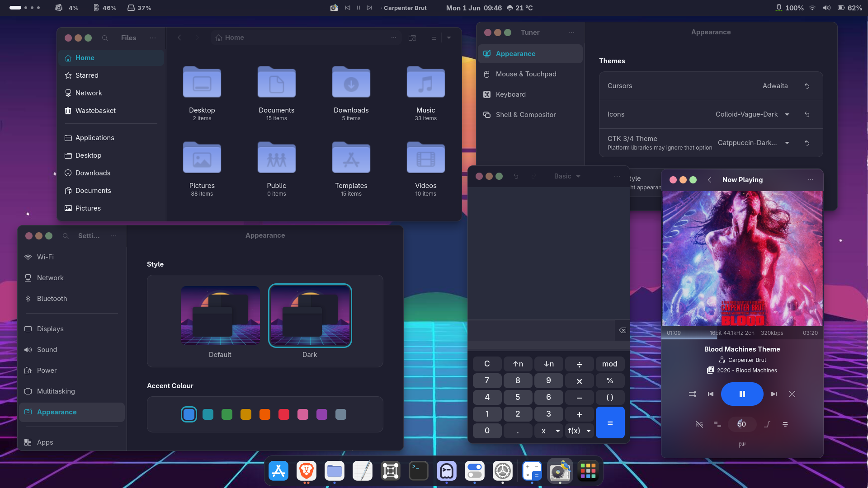The image size is (868, 488).
Task: Toggle repeat mode in music player
Action: coord(692,394)
